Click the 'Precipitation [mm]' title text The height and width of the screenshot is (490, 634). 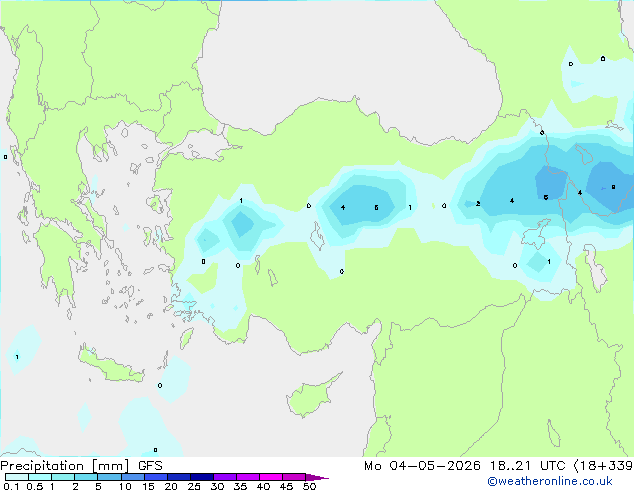(x=65, y=466)
